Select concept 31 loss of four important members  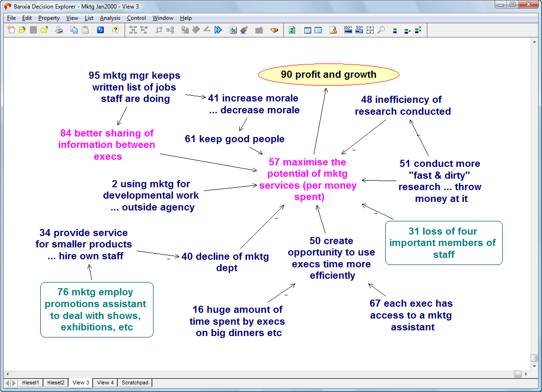point(443,243)
